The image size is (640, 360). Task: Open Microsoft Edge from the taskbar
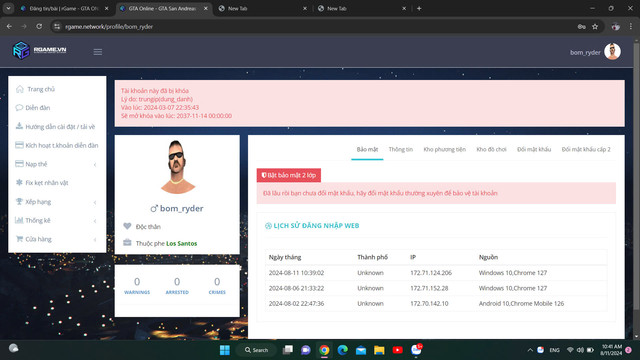(x=342, y=350)
